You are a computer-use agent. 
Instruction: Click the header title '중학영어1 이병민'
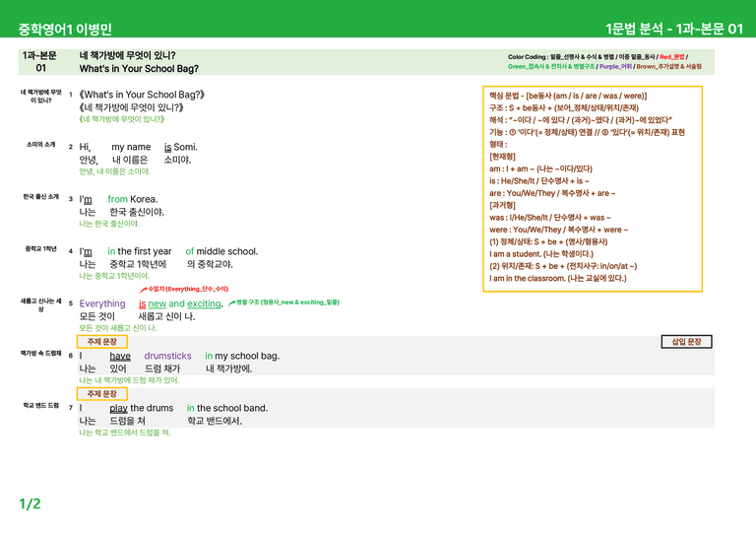point(65,29)
